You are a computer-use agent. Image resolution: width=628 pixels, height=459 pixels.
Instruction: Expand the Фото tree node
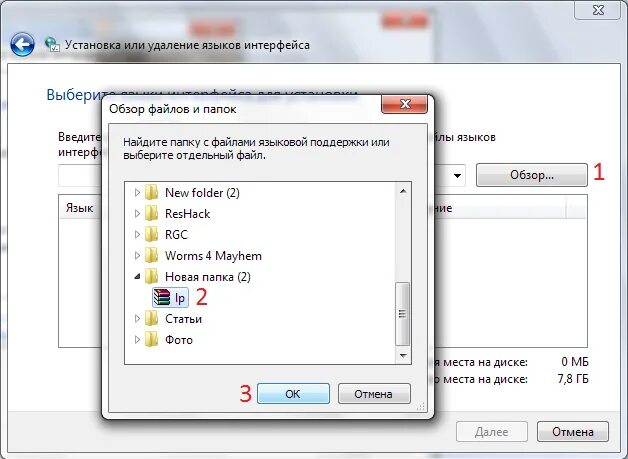tap(137, 340)
